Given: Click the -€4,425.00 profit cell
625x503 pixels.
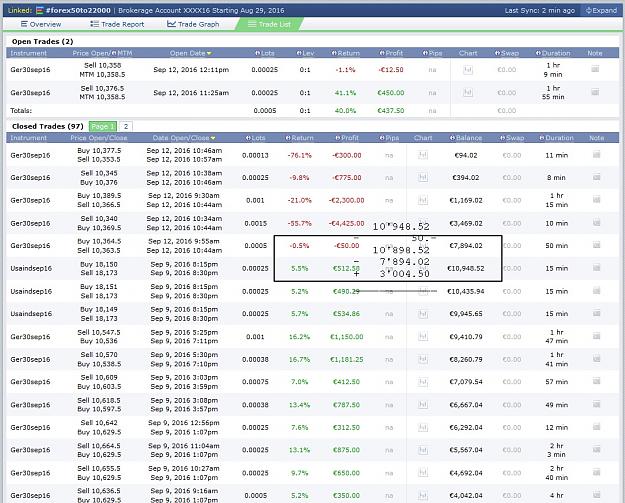Looking at the screenshot, I should click(x=346, y=223).
